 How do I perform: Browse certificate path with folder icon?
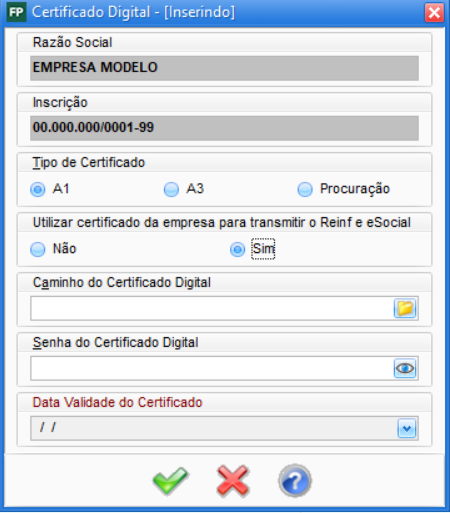pyautogui.click(x=405, y=308)
